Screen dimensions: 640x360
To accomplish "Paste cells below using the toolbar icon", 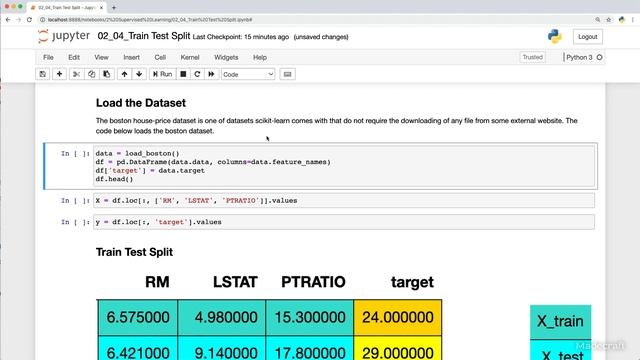I will (107, 74).
